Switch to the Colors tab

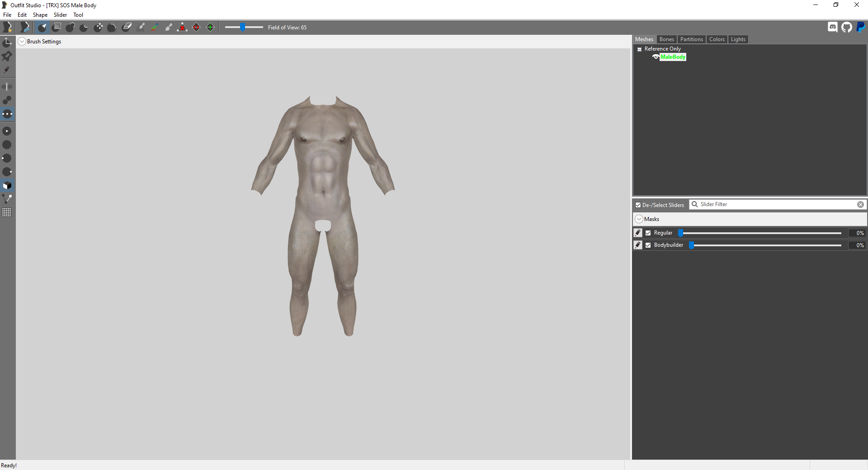coord(717,39)
